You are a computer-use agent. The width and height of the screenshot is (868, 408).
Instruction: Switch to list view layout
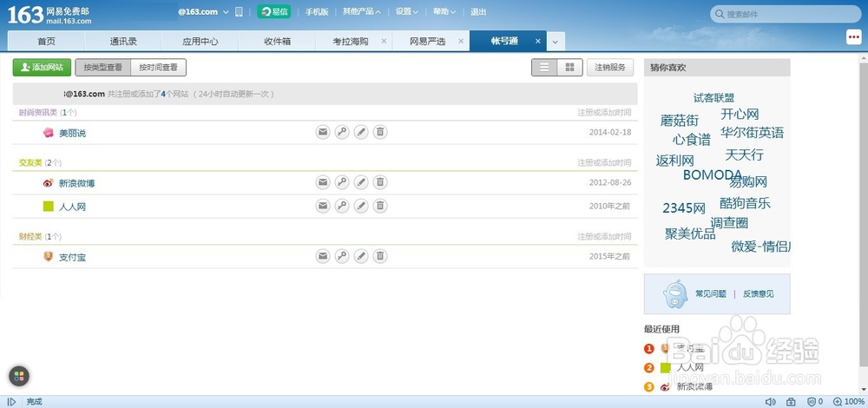[544, 68]
